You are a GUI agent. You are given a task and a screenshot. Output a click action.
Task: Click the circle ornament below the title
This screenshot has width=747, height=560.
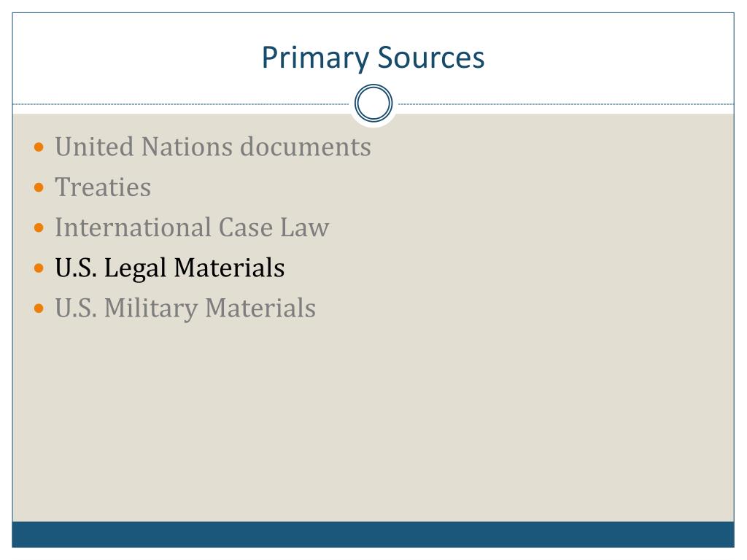coord(373,104)
